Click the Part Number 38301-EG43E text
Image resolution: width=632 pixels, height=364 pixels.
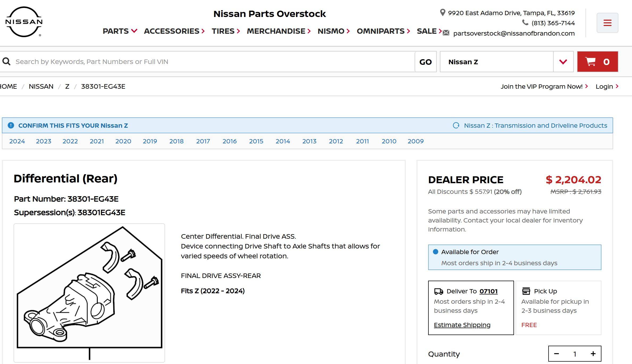[x=66, y=199]
